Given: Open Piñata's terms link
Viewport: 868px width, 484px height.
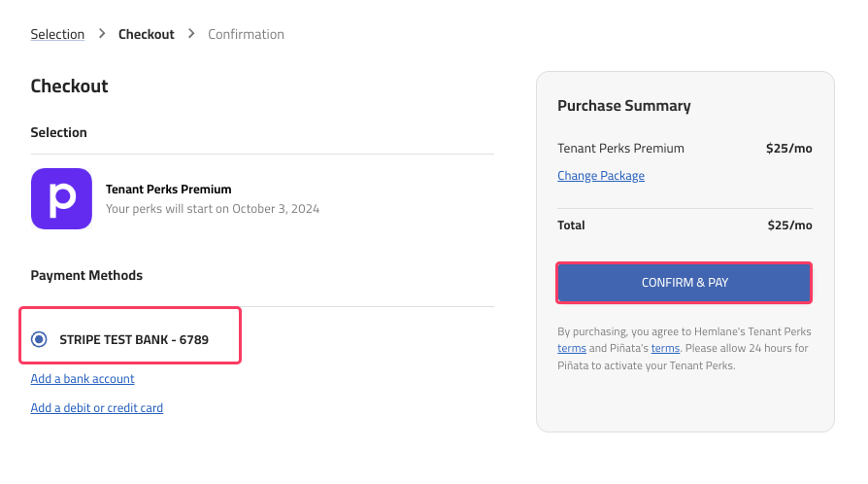Looking at the screenshot, I should (x=665, y=348).
